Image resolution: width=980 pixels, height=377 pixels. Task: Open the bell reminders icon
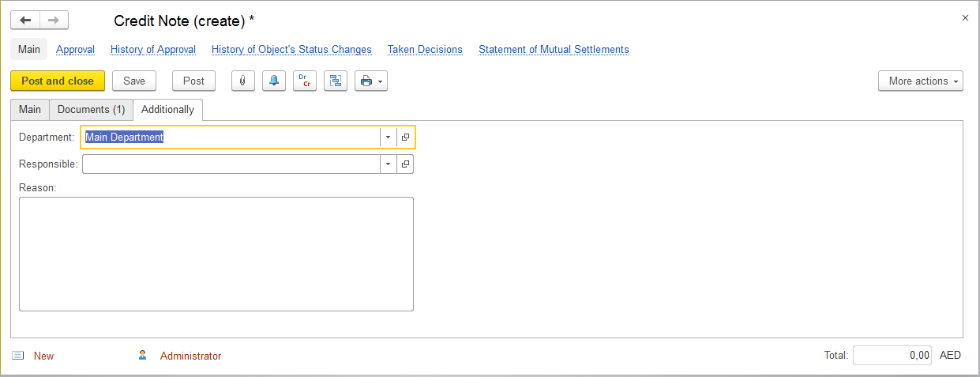pos(273,81)
